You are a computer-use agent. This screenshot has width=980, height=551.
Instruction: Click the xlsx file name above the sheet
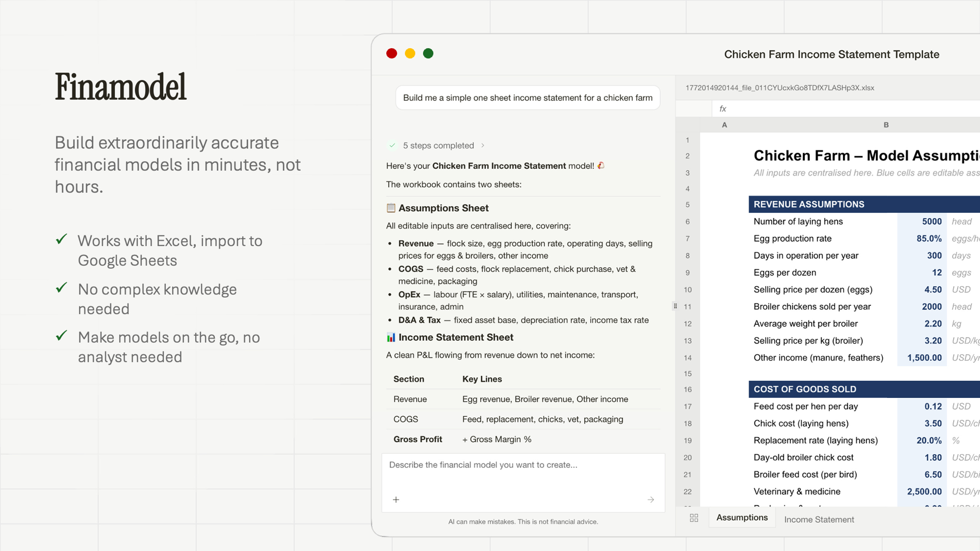click(x=780, y=88)
